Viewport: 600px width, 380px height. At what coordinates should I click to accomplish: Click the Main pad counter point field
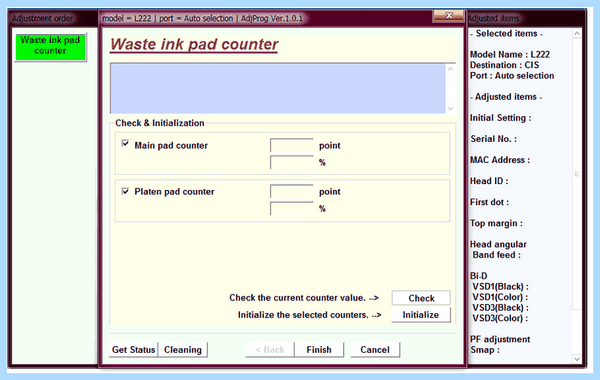click(x=292, y=145)
